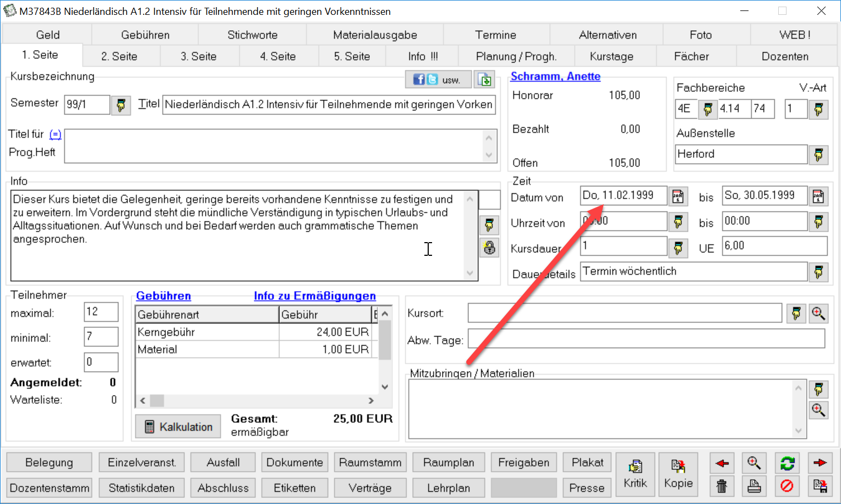
Task: Switch to the Dozenten tab
Action: point(784,57)
